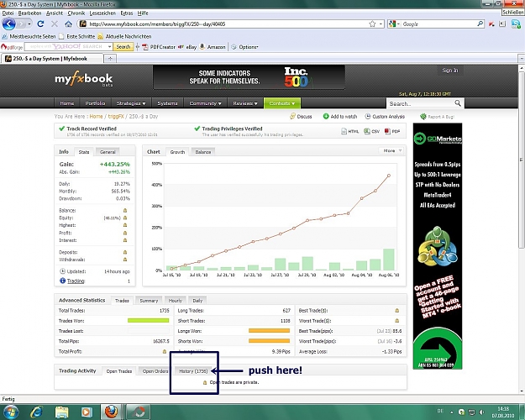Click the browser home icon
525x420 pixels.
68,24
